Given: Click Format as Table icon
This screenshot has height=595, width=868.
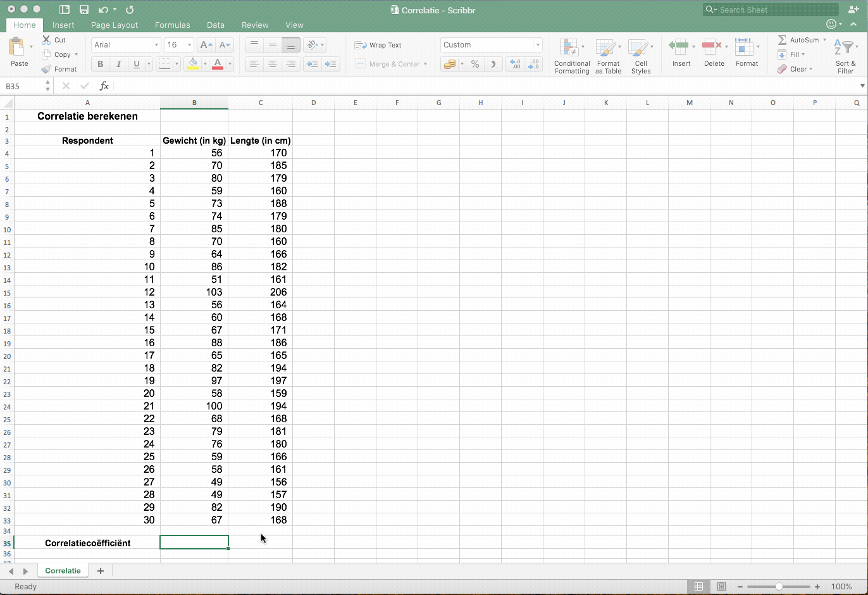Looking at the screenshot, I should point(608,56).
